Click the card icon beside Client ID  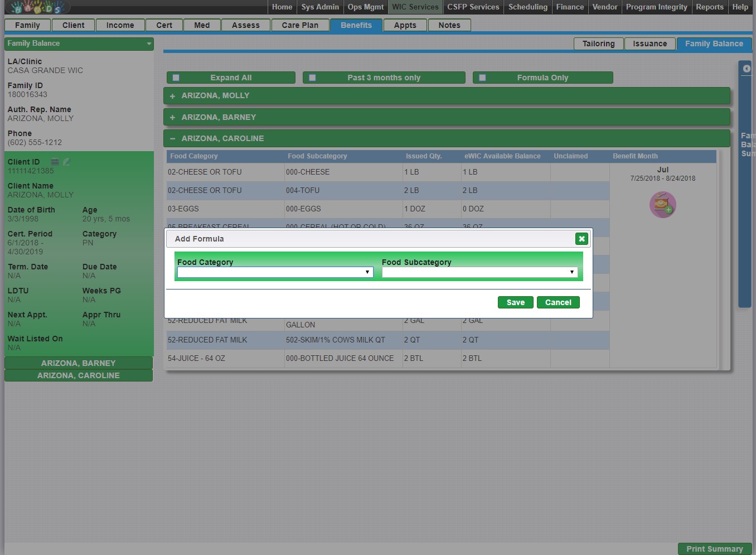tap(55, 162)
